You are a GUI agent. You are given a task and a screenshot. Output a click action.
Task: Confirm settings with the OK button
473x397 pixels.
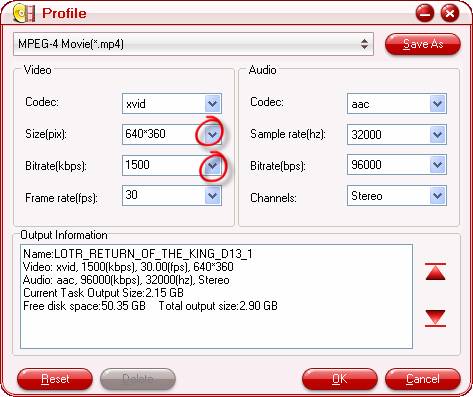point(340,379)
